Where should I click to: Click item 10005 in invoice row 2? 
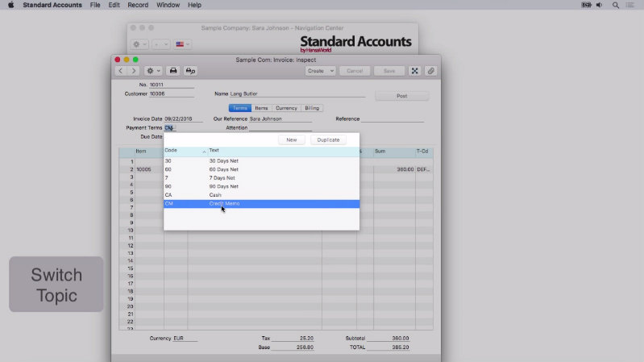click(x=143, y=169)
